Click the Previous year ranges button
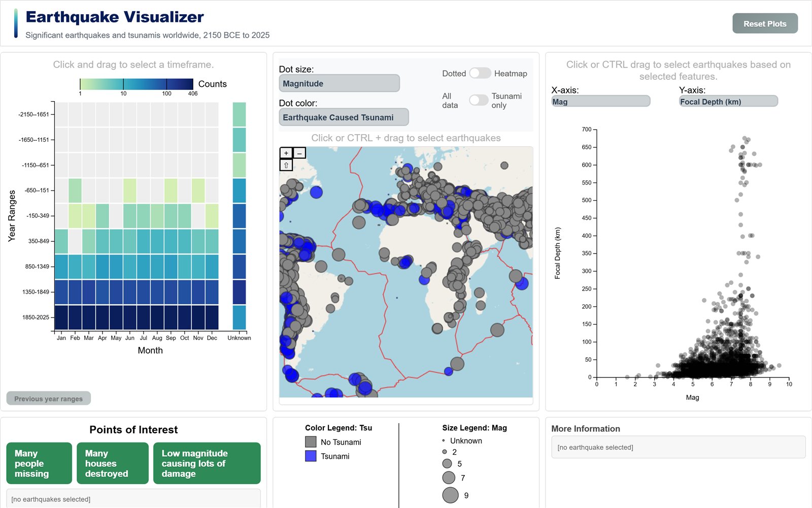812x508 pixels. pyautogui.click(x=48, y=398)
